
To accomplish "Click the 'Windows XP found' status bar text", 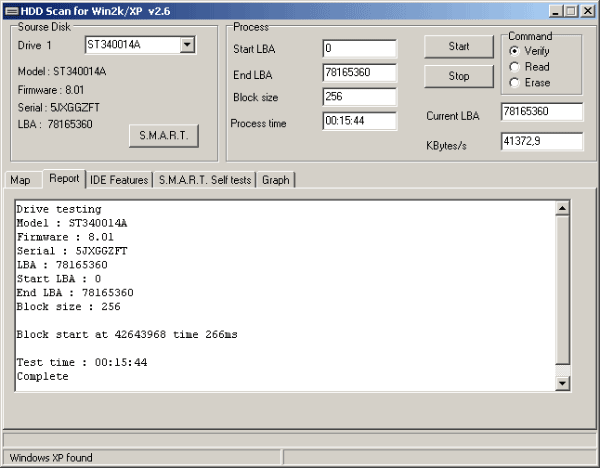I will point(51,458).
